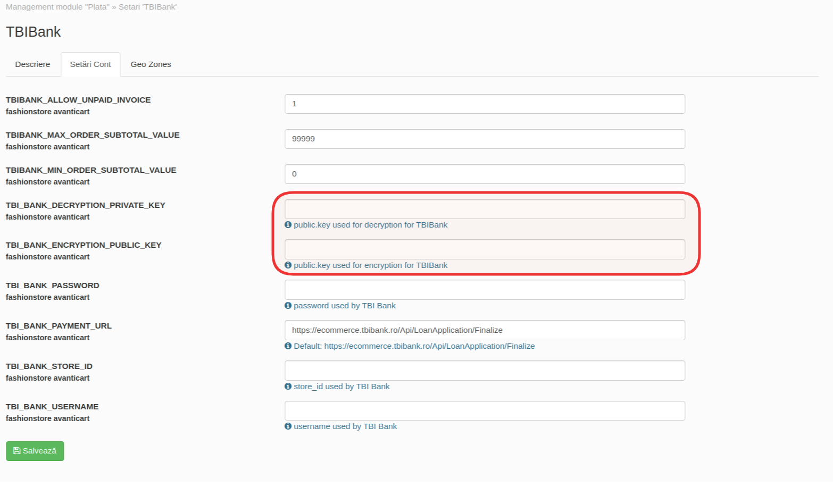Click 'password used by TBI Bank' hint
This screenshot has height=504, width=833.
click(x=345, y=306)
